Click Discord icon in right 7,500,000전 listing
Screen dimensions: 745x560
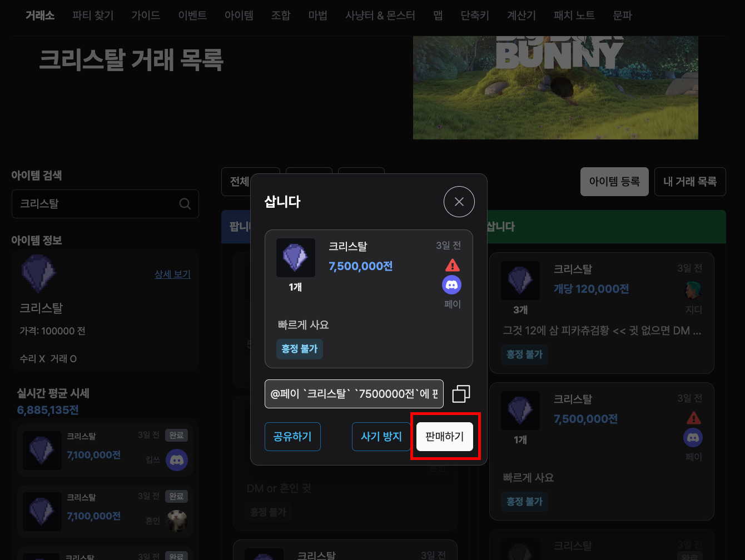coord(693,438)
